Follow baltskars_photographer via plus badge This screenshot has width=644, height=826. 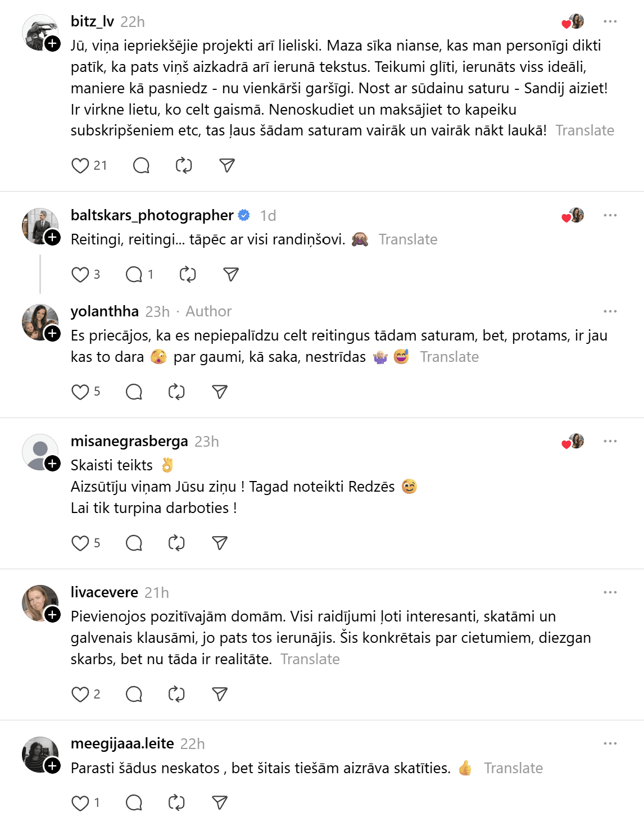(53, 238)
